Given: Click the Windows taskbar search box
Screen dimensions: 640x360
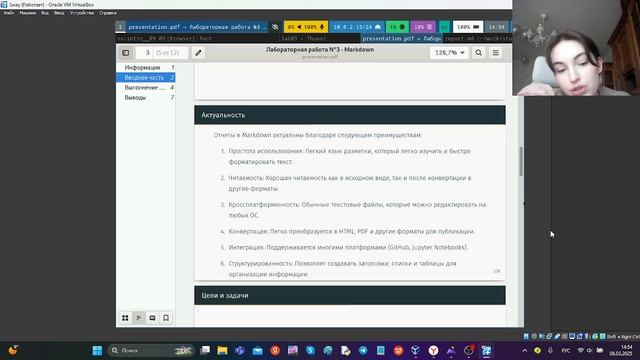Looking at the screenshot, I should (151, 351).
